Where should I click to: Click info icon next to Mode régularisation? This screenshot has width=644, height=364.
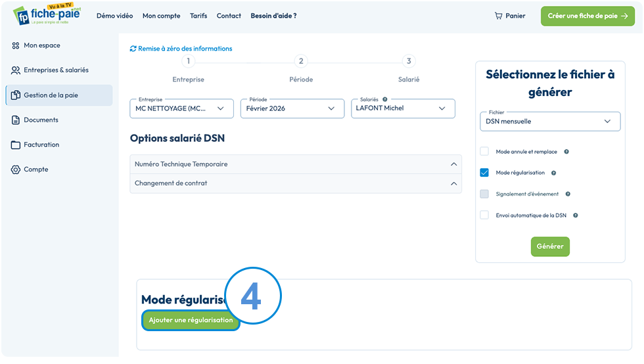pos(553,173)
